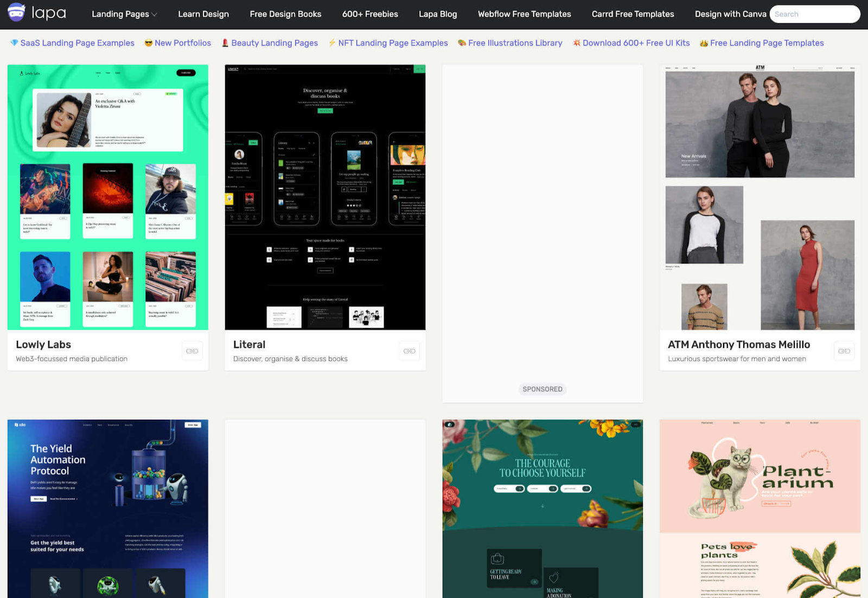
Task: Open Carrd Free Templates
Action: click(633, 14)
